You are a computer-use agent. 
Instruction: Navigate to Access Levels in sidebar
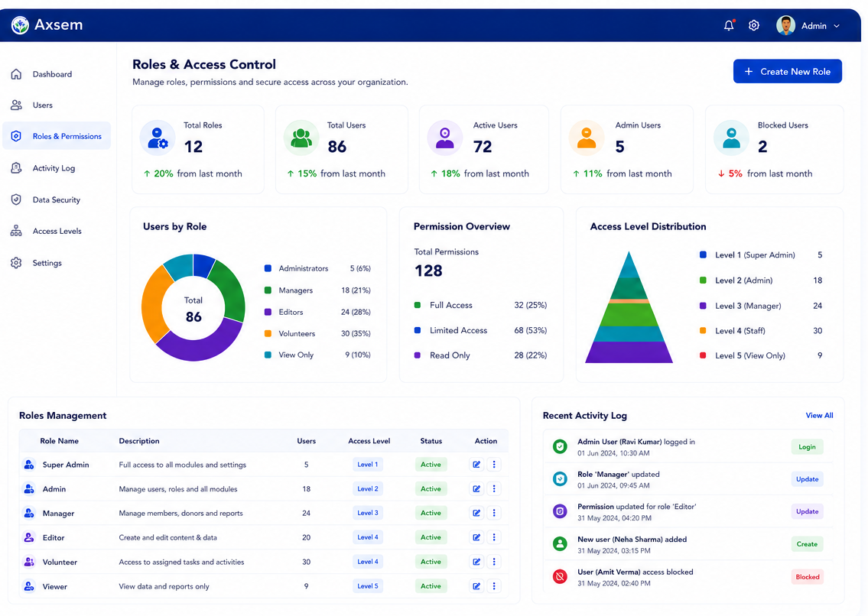[57, 232]
